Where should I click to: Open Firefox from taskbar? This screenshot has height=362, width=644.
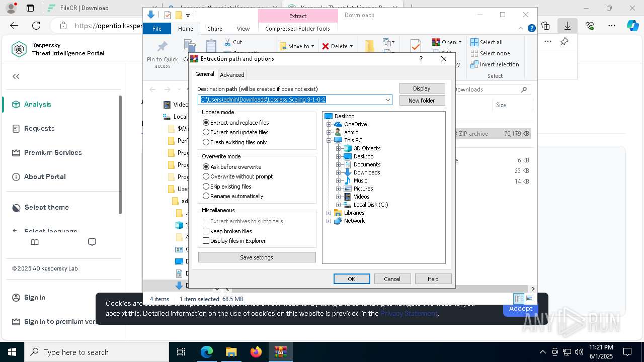pyautogui.click(x=256, y=352)
